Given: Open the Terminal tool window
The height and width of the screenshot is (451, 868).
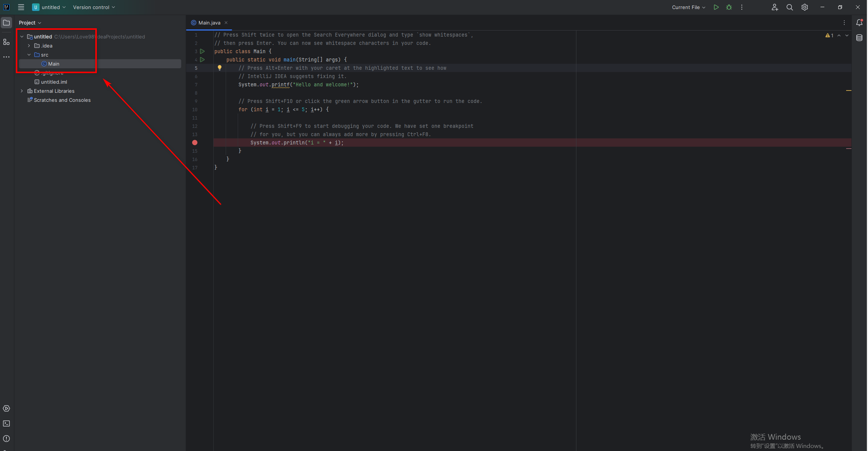Looking at the screenshot, I should pos(6,423).
